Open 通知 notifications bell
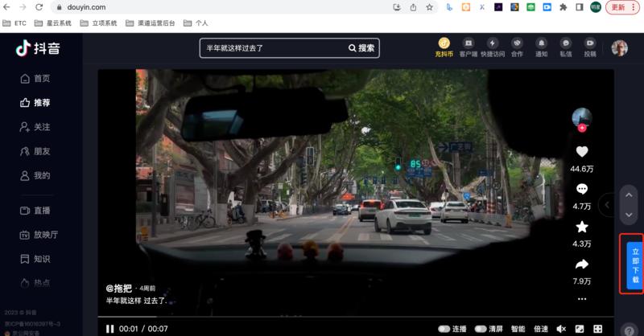Viewport: 644px width, 336px height. [x=541, y=47]
